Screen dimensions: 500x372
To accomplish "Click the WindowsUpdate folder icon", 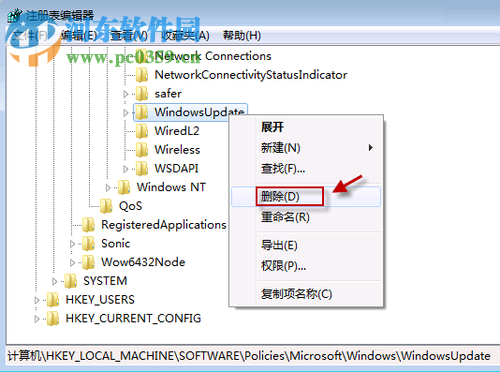I will [142, 112].
